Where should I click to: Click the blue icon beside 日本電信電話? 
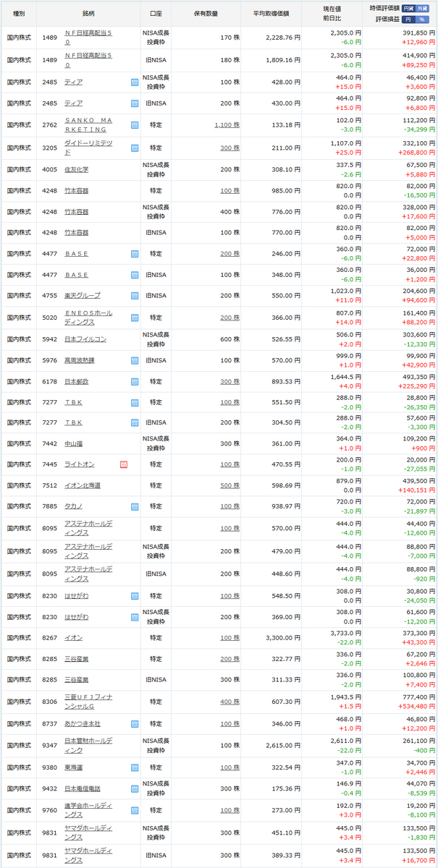tap(135, 788)
